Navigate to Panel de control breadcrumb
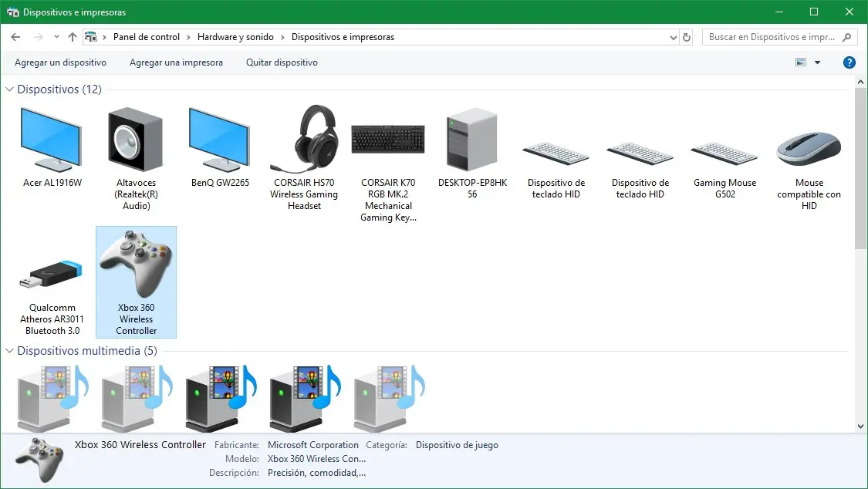 (146, 37)
